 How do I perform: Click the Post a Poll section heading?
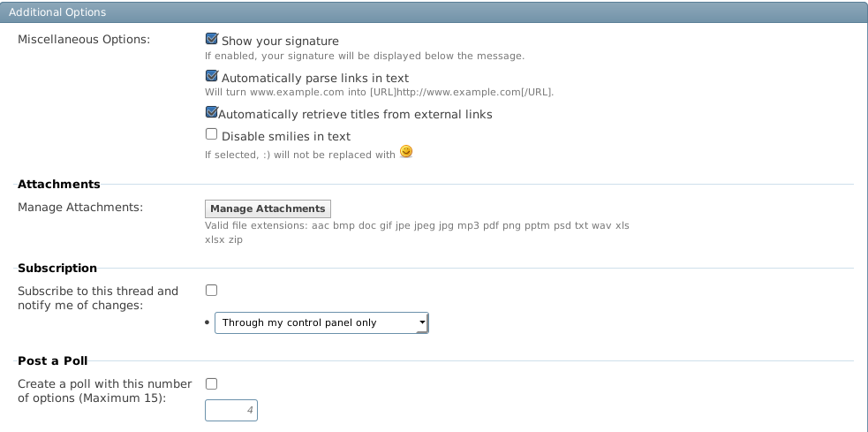click(x=53, y=361)
